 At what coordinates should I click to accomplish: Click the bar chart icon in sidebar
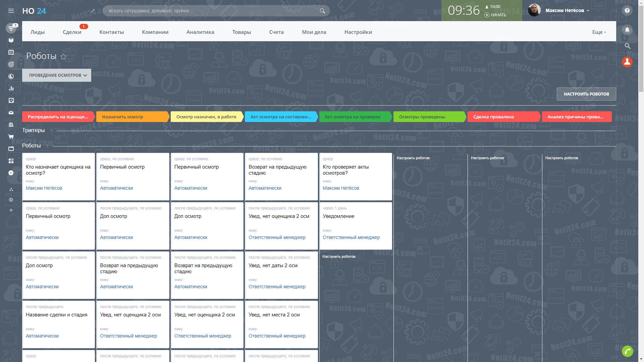click(x=11, y=88)
